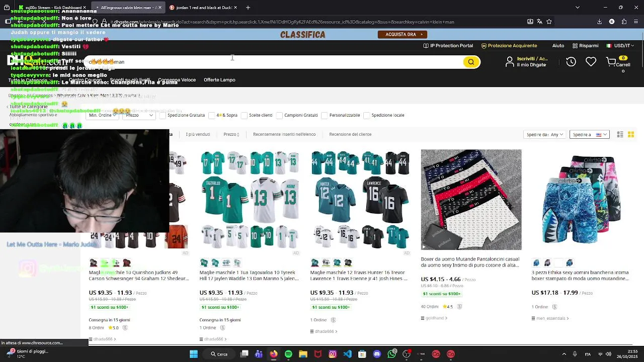Viewport: 644px width, 362px height.
Task: Check the Spedizione locale filter
Action: (367, 115)
